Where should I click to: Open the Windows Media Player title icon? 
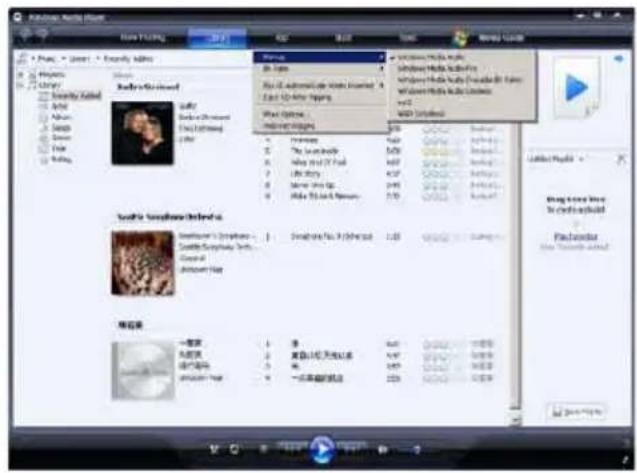click(18, 17)
